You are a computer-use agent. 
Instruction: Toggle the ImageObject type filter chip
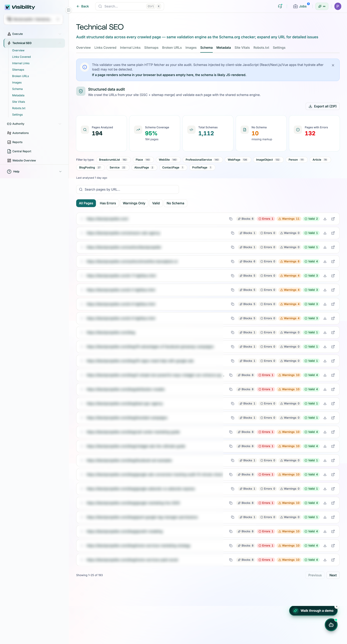tap(268, 160)
